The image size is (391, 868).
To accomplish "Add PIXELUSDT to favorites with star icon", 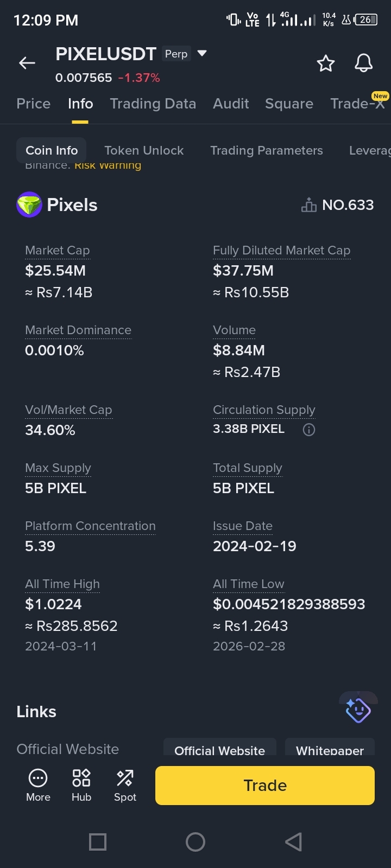I will 326,63.
